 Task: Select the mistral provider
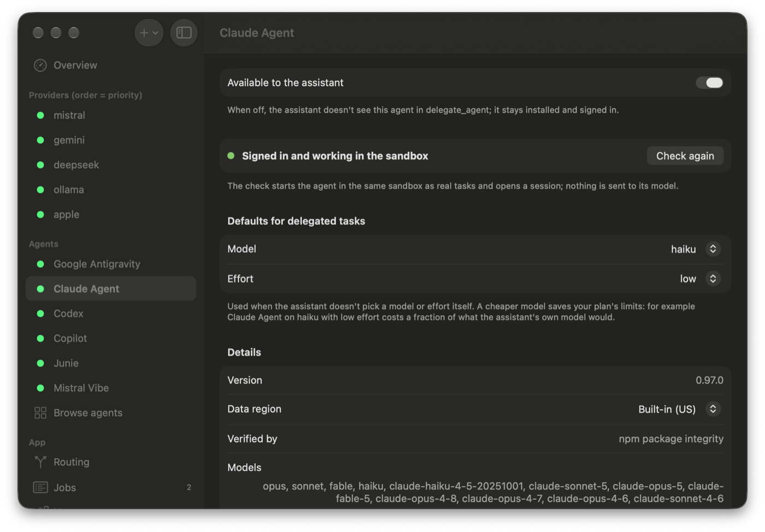111,115
